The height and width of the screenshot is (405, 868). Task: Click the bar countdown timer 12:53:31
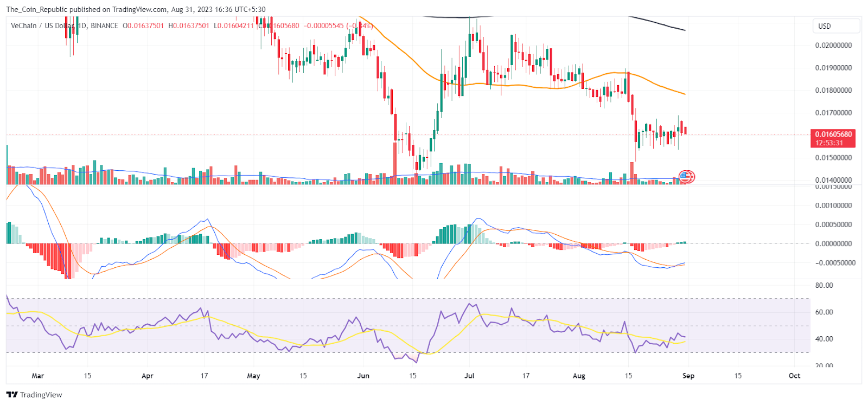pos(828,143)
